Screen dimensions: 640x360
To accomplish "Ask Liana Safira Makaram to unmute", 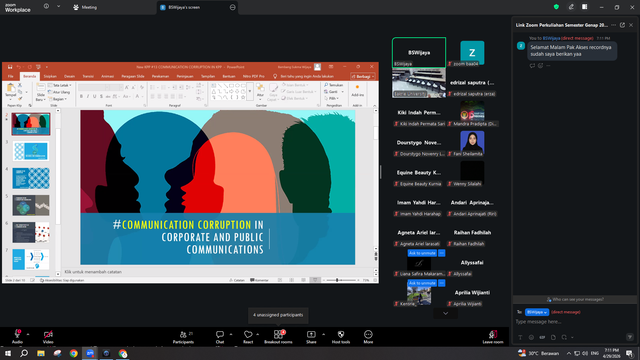I will [x=422, y=253].
